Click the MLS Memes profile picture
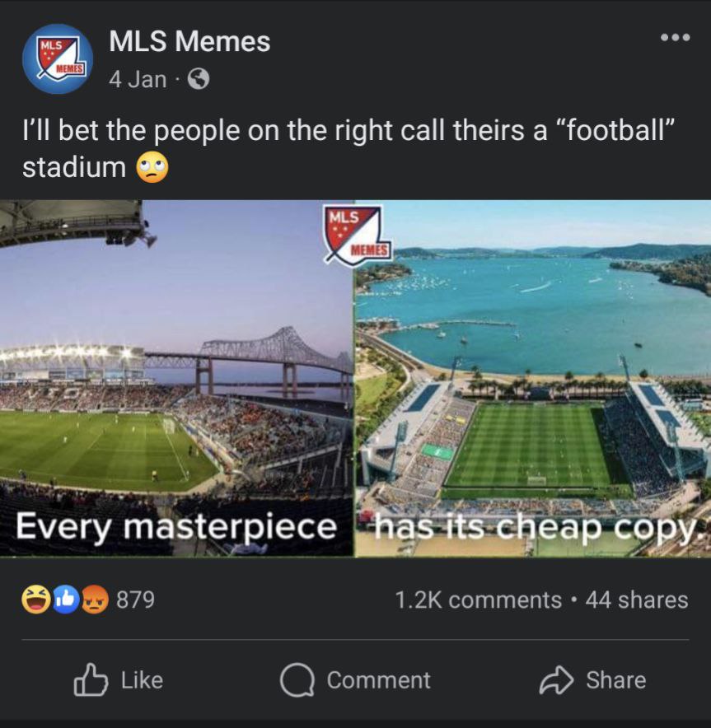The image size is (711, 728). [58, 59]
